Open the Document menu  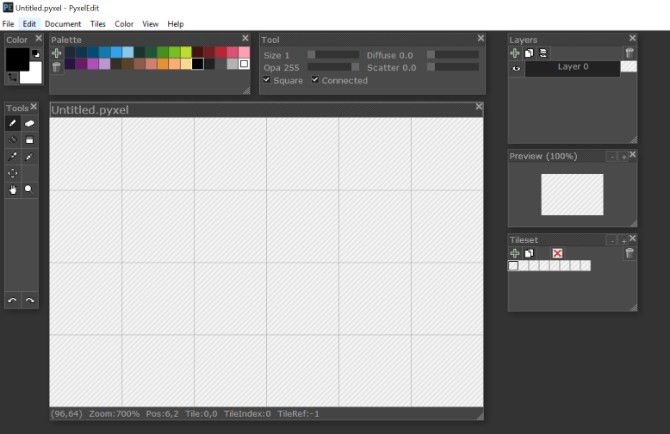pos(63,24)
